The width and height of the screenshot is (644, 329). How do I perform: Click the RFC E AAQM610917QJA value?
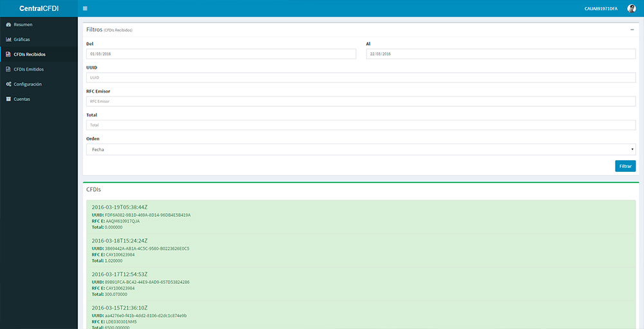[x=123, y=221]
